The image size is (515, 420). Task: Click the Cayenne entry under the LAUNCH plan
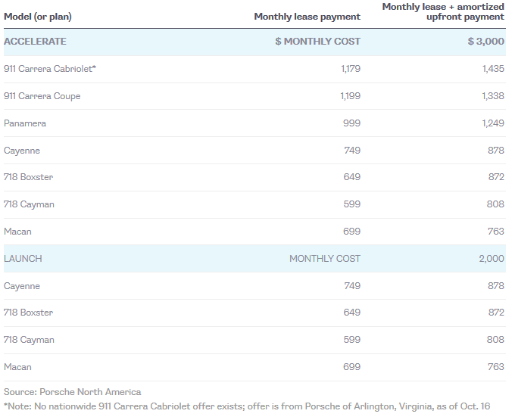pyautogui.click(x=22, y=286)
